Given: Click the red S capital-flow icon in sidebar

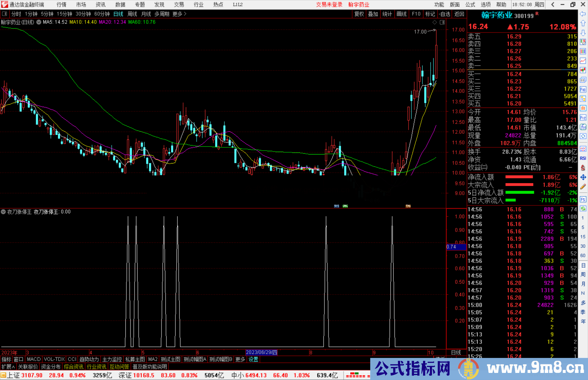Looking at the screenshot, I should tap(583, 168).
